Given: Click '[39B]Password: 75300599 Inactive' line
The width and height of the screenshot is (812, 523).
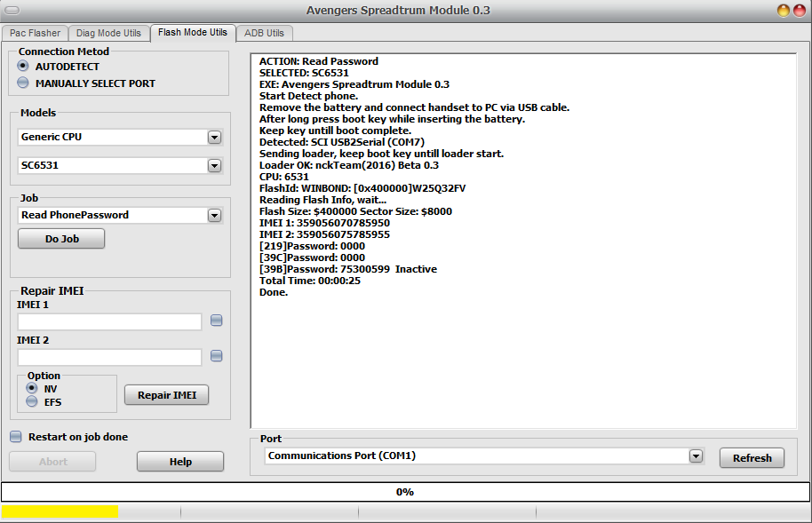Looking at the screenshot, I should (x=348, y=269).
